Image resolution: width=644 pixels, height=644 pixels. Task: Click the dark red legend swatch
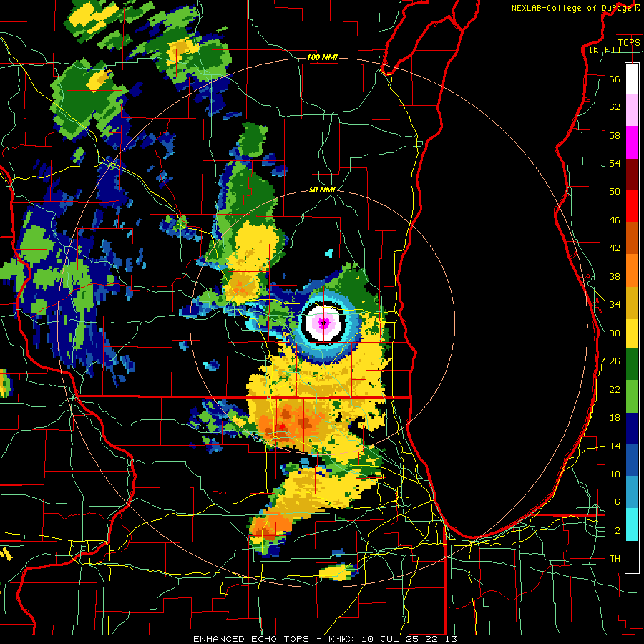pyautogui.click(x=632, y=175)
